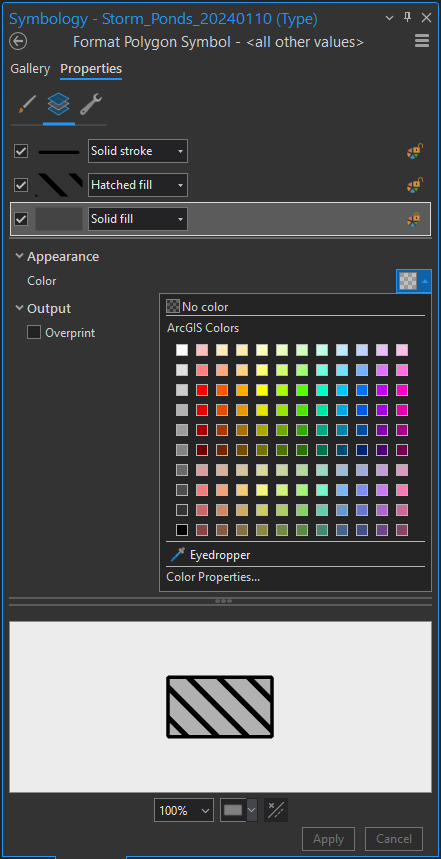The height and width of the screenshot is (859, 441).
Task: Click the Hatched fill color lock icon
Action: (414, 185)
